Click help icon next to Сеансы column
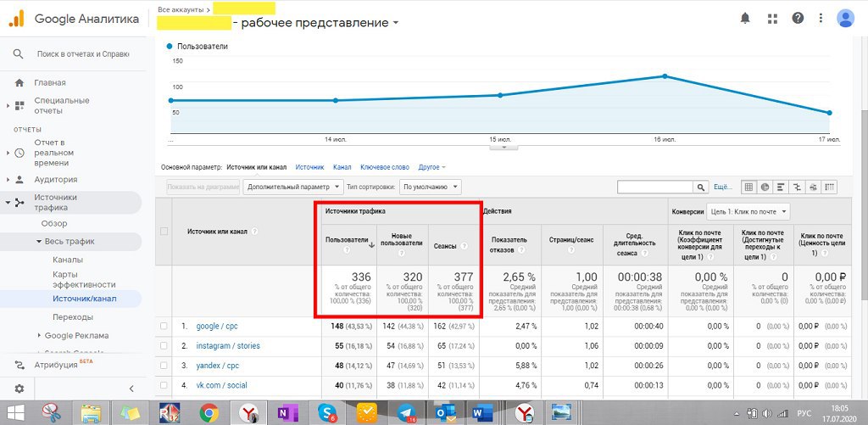Image resolution: width=868 pixels, height=425 pixels. tap(464, 246)
